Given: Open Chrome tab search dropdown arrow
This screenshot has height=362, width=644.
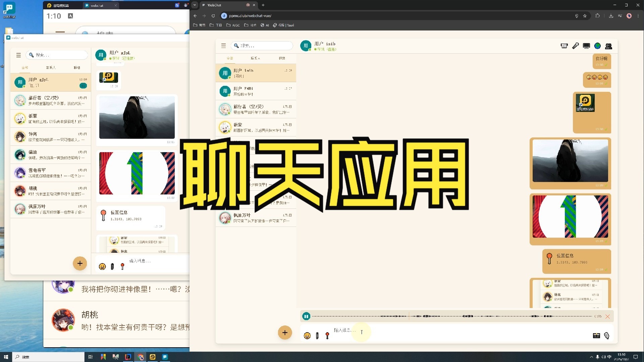Looking at the screenshot, I should pos(195,5).
